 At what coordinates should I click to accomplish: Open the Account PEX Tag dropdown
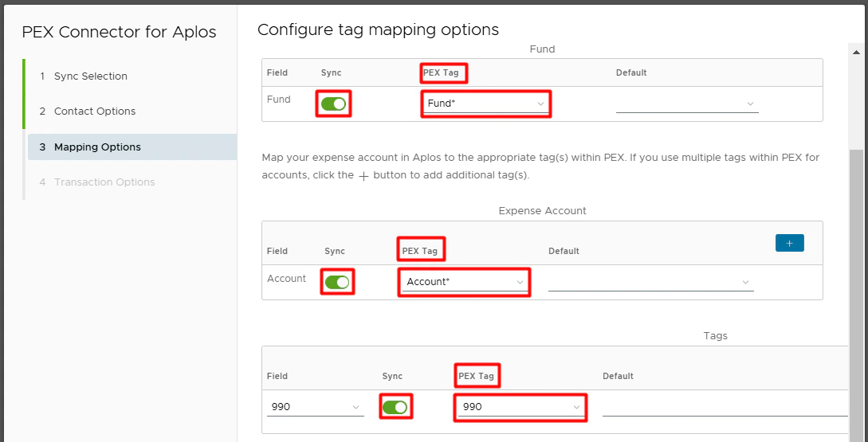point(464,282)
